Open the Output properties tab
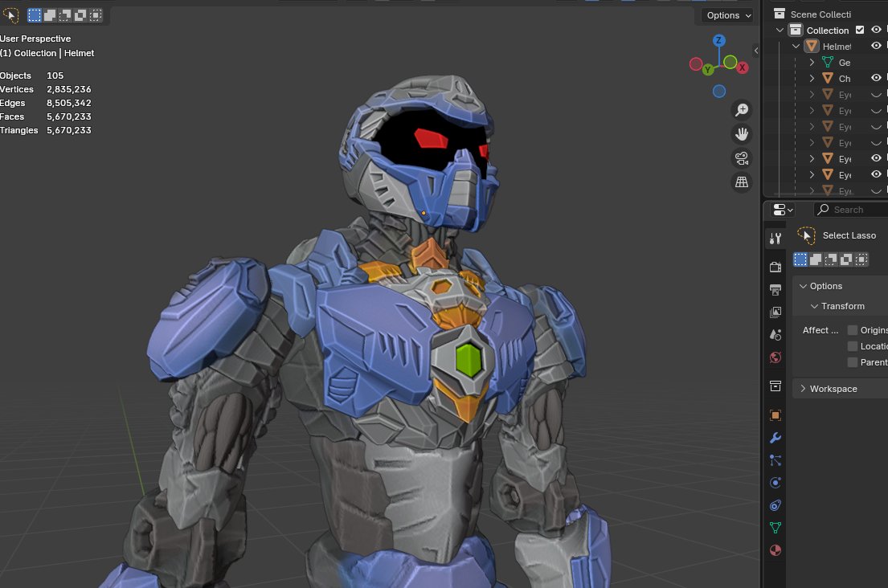Image resolution: width=888 pixels, height=588 pixels. coord(775,290)
